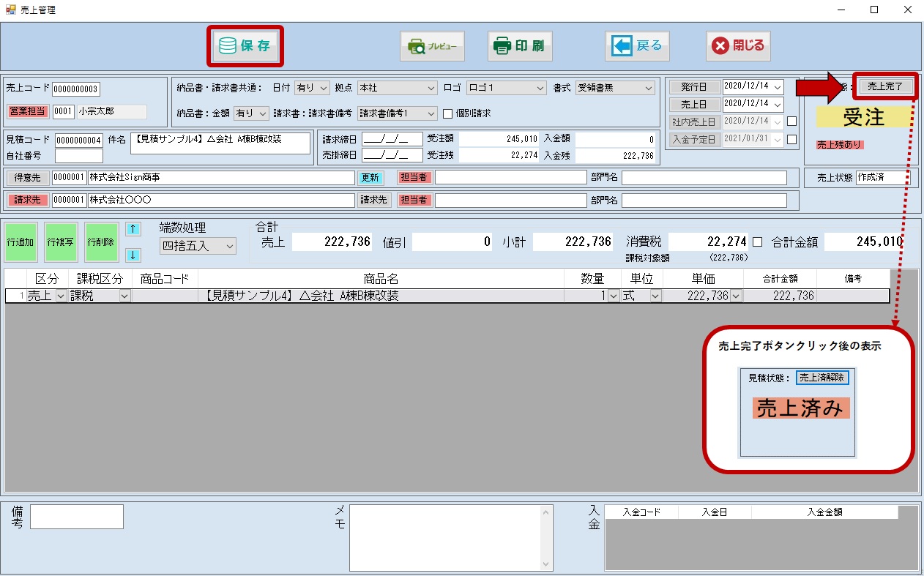This screenshot has width=924, height=576.
Task: Click the green 行追加 button
Action: coord(21,242)
